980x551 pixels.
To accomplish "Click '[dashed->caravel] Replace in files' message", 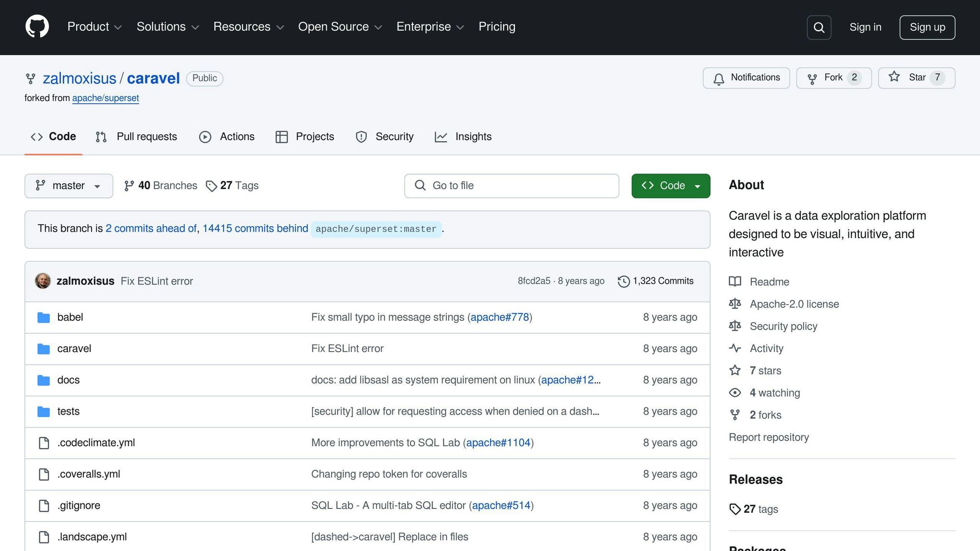I will (390, 537).
